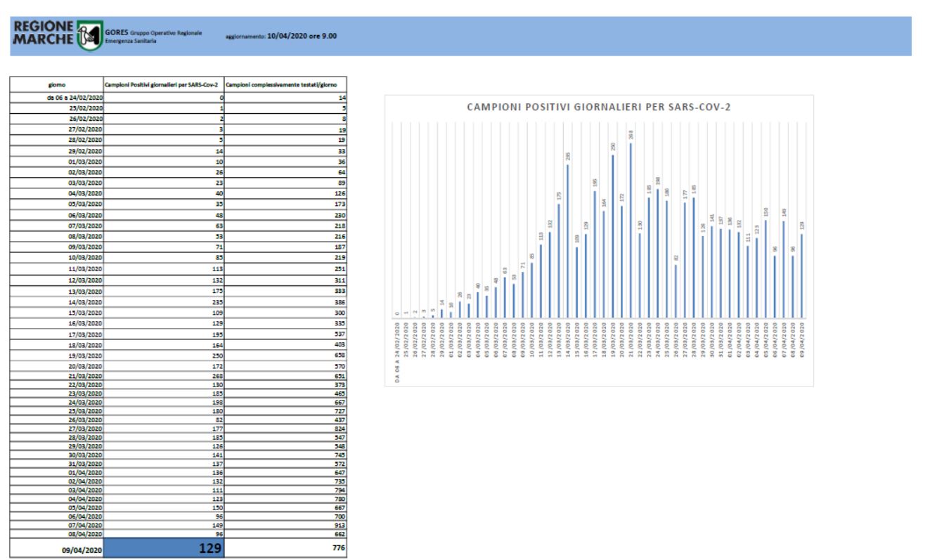Viewport: 930px width, 560px height.
Task: Select the 'Campioni complessivamente testati/giorno' header
Action: pyautogui.click(x=284, y=85)
